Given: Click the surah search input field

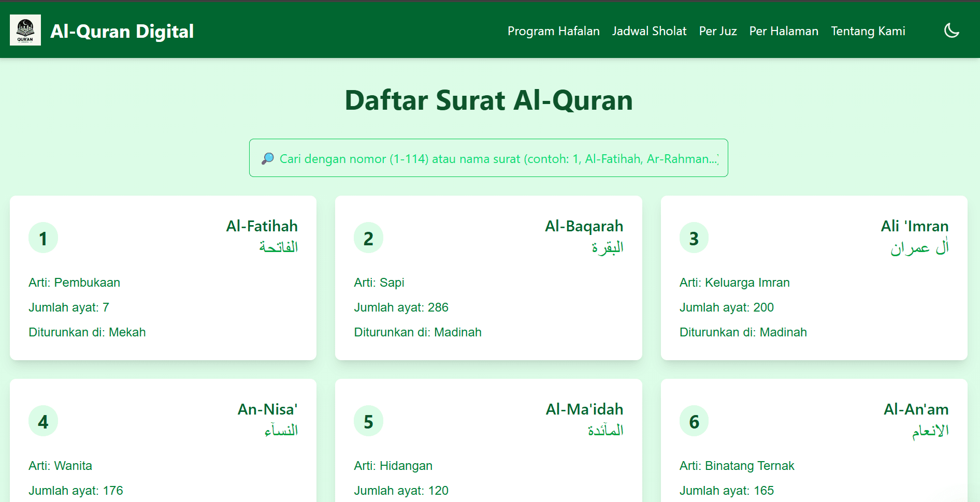Looking at the screenshot, I should (x=488, y=158).
